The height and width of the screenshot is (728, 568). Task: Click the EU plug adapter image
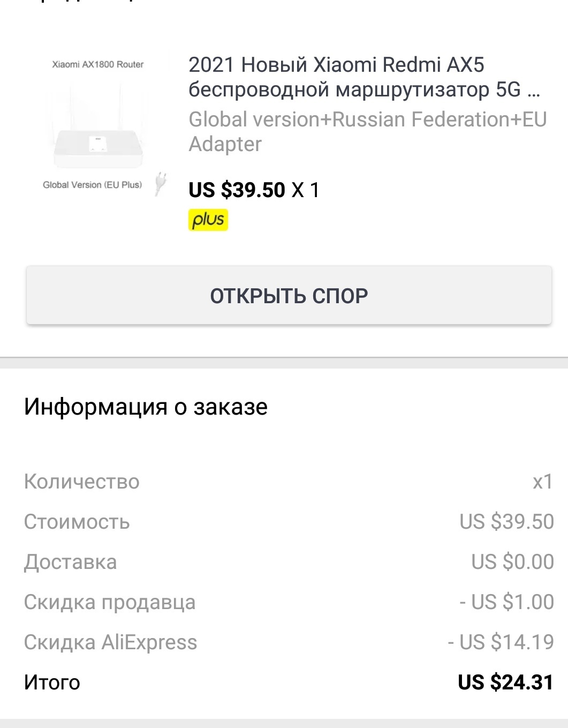pos(160,184)
